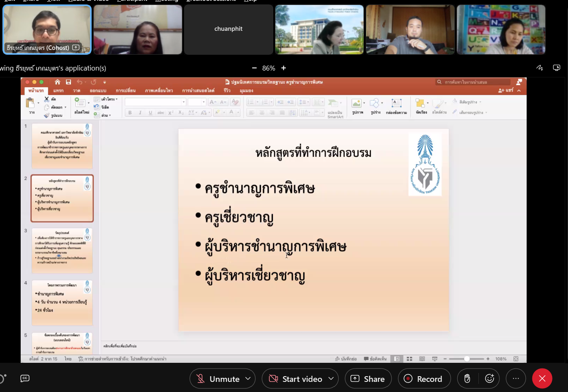Cut selection with the scissors icon

coord(47,99)
